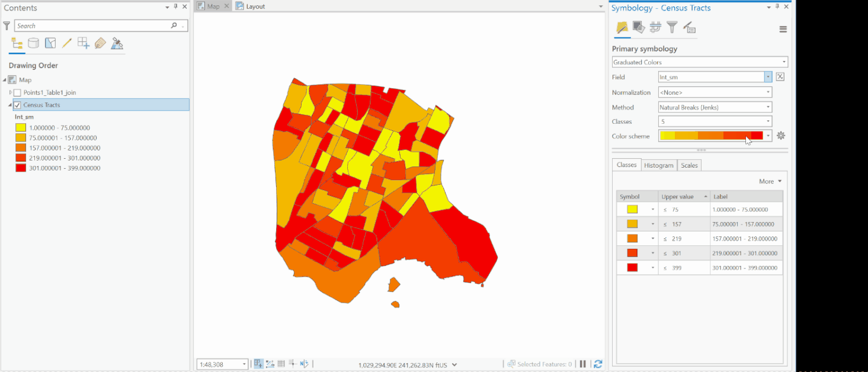Open Vary symbology by attribute icon
Screen dimensions: 868x372
[x=638, y=27]
